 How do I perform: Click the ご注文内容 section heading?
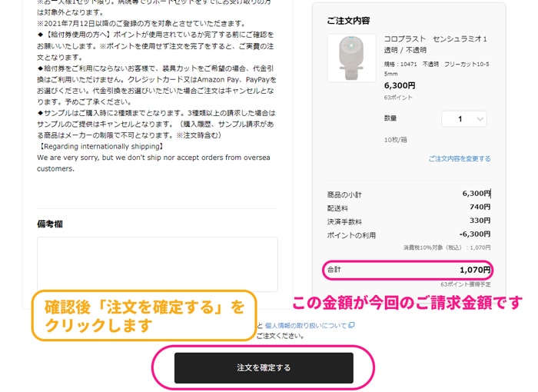click(x=347, y=20)
